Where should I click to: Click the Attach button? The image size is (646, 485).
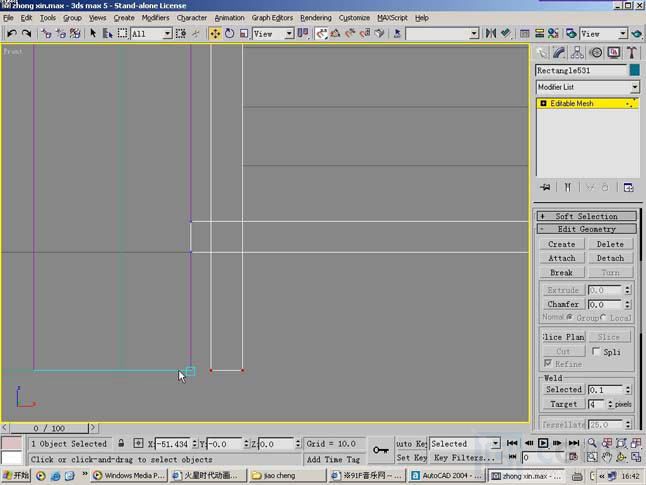(x=562, y=258)
